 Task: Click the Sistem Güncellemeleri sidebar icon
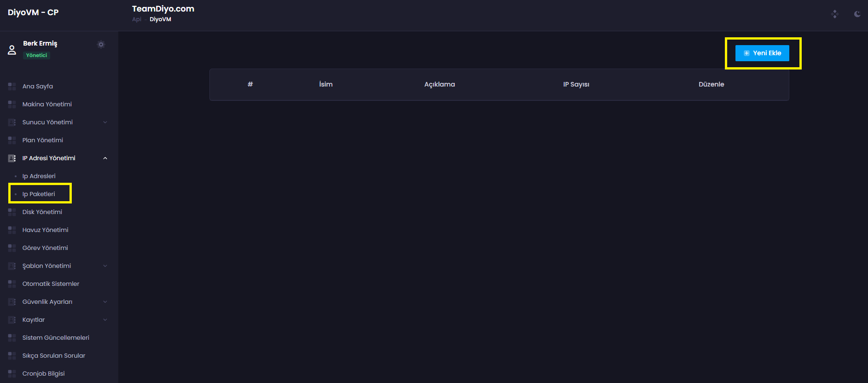(x=12, y=337)
